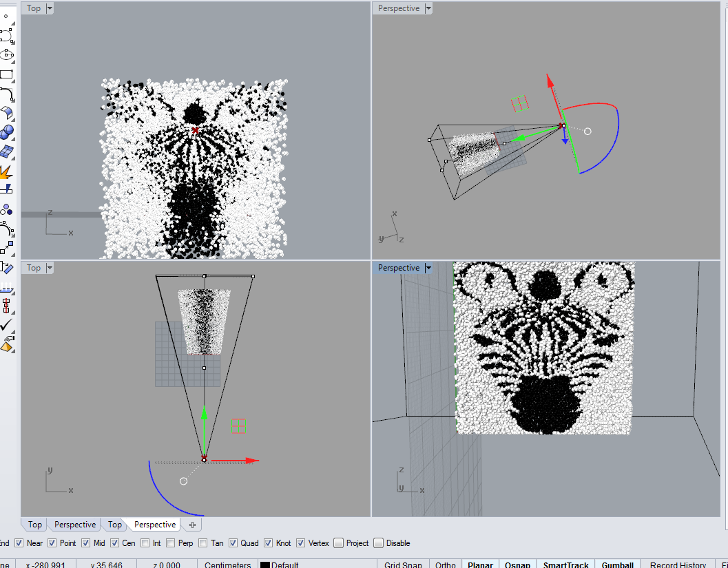This screenshot has height=568, width=728.
Task: Click the sheet-and-blue-bar tool icon
Action: pyautogui.click(x=6, y=268)
